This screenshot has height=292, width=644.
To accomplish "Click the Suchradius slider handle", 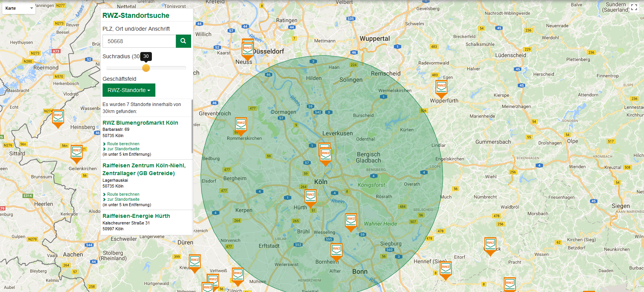I will coord(146,68).
